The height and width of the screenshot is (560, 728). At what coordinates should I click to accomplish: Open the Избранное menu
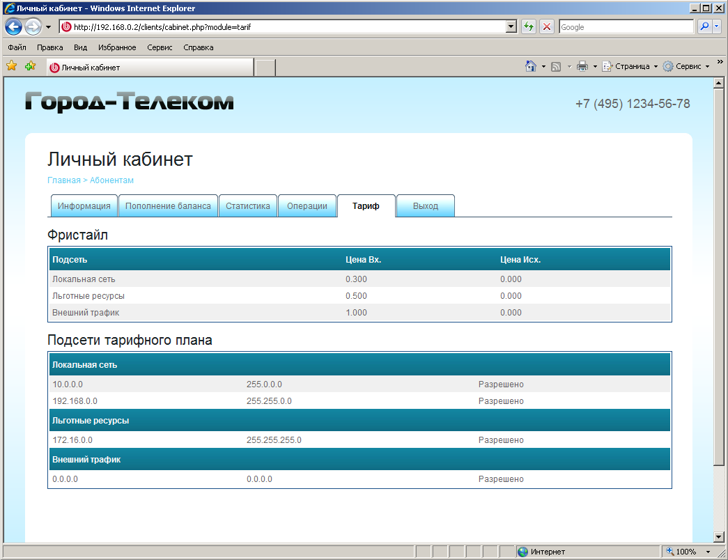pyautogui.click(x=117, y=47)
